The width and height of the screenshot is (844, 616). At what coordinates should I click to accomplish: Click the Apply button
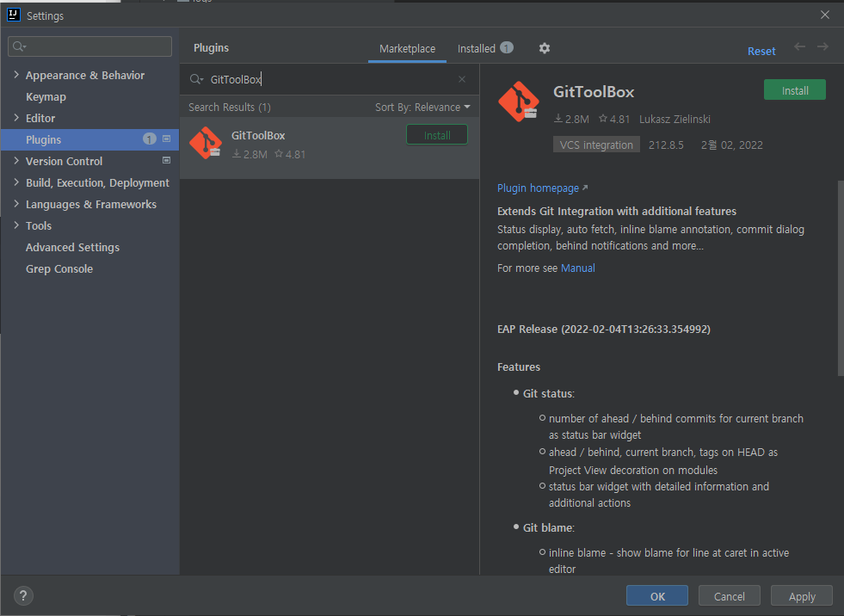tap(802, 596)
